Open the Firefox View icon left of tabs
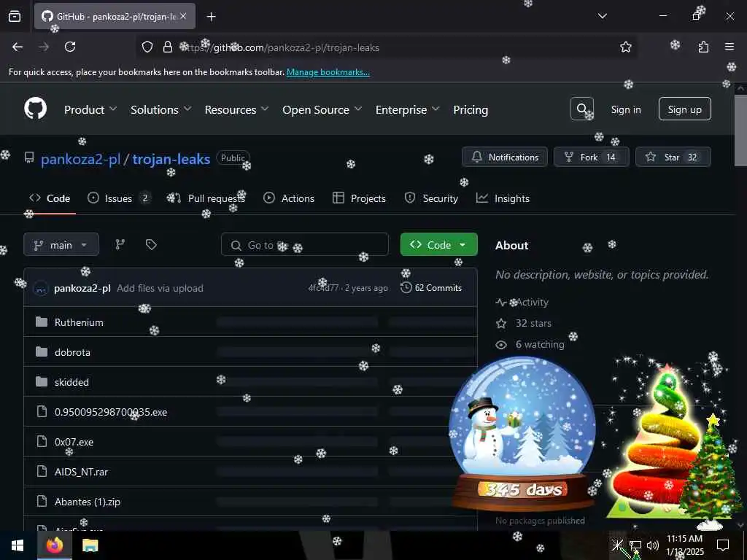This screenshot has width=747, height=560. 15,17
